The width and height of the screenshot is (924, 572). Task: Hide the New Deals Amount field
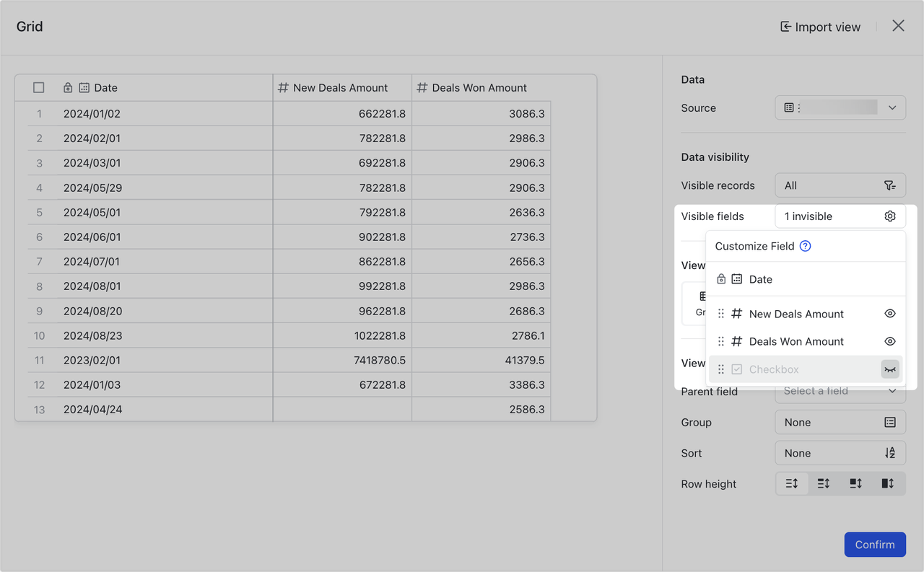(890, 314)
